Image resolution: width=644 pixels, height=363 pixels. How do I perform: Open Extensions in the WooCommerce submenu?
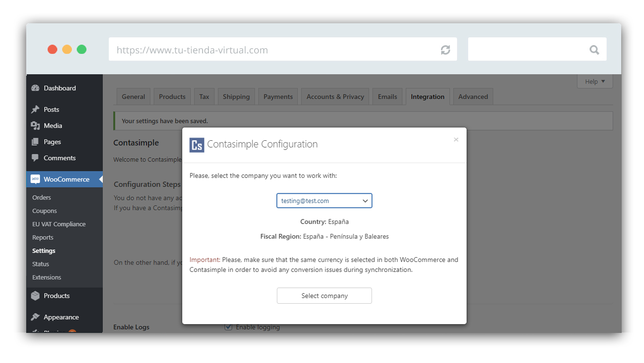tap(47, 277)
